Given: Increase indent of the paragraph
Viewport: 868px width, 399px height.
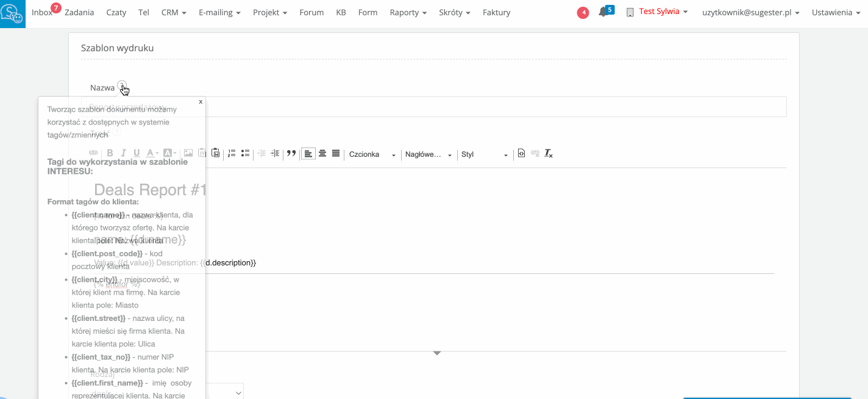Looking at the screenshot, I should coord(275,153).
